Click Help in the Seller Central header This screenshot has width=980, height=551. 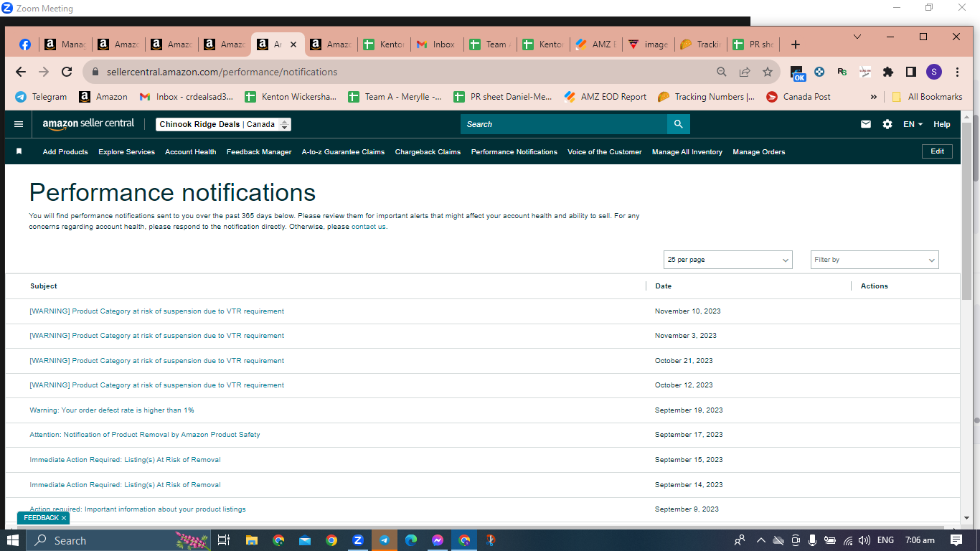(942, 124)
